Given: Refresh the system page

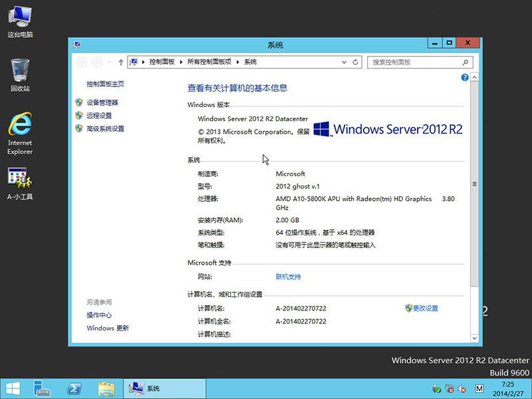Looking at the screenshot, I should point(355,62).
